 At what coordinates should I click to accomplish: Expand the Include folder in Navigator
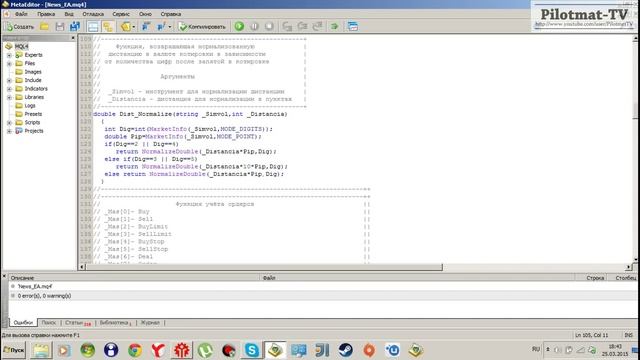pos(9,80)
